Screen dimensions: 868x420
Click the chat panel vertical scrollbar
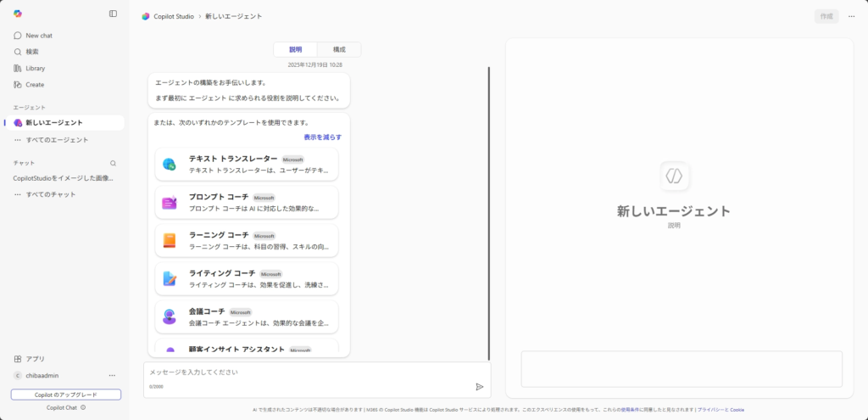[x=489, y=212]
